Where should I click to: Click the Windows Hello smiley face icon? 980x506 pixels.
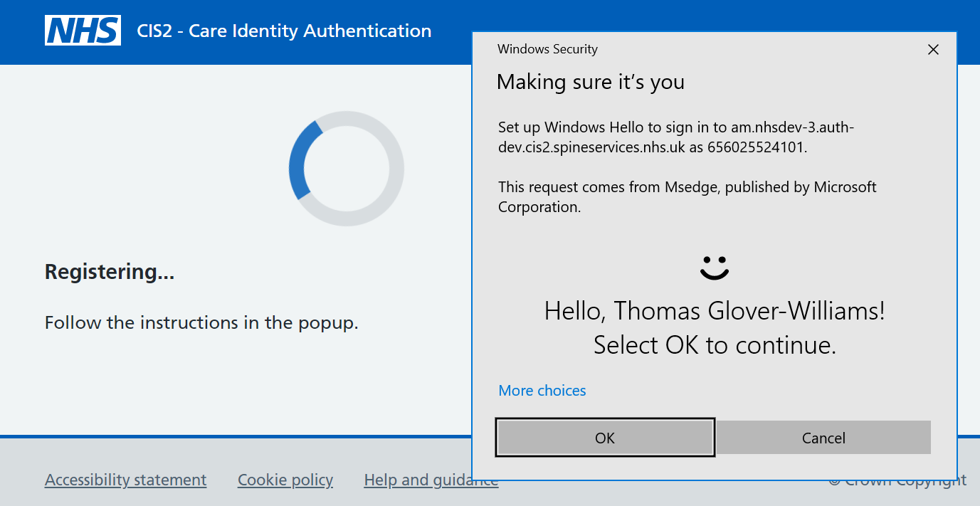pos(715,268)
